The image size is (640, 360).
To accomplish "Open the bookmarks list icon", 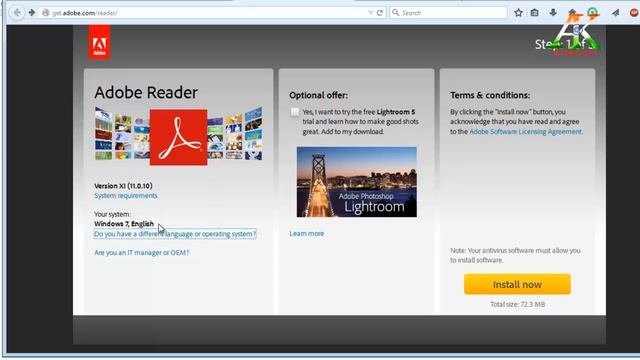I will click(x=535, y=13).
